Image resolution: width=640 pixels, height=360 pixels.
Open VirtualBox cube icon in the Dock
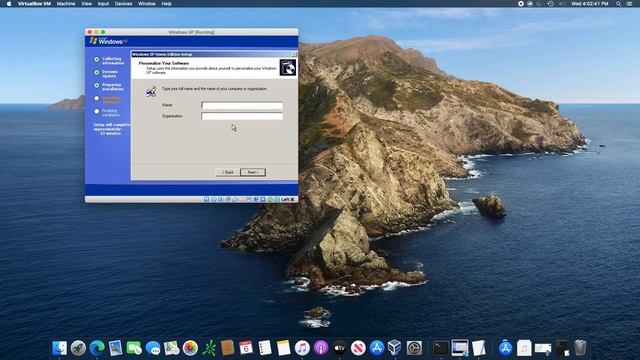point(395,348)
